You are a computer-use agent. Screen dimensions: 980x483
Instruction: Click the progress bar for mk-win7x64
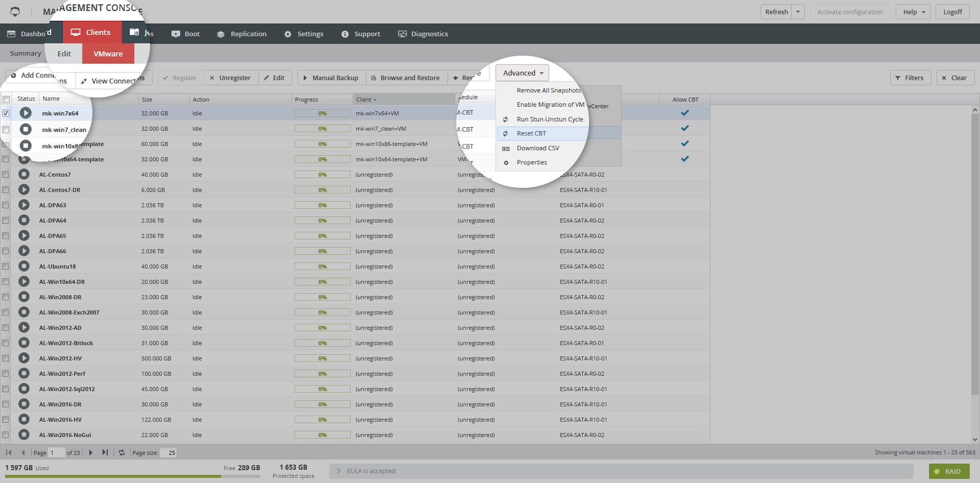[x=322, y=113]
